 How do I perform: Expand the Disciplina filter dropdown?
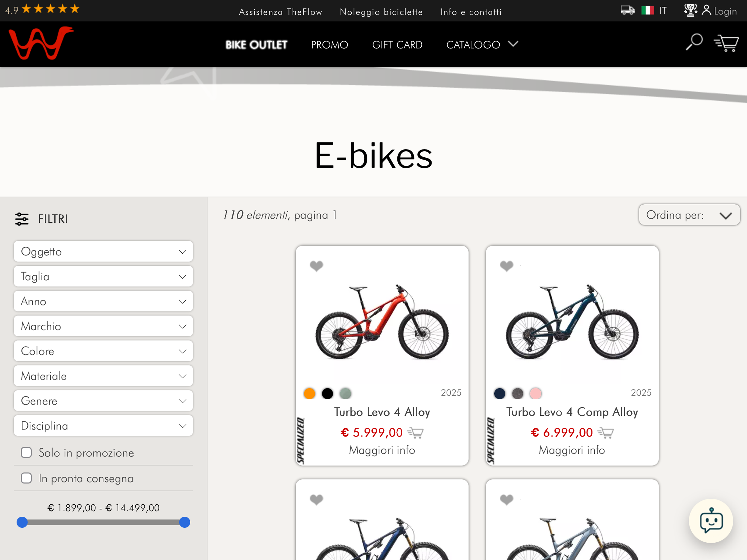click(x=103, y=426)
